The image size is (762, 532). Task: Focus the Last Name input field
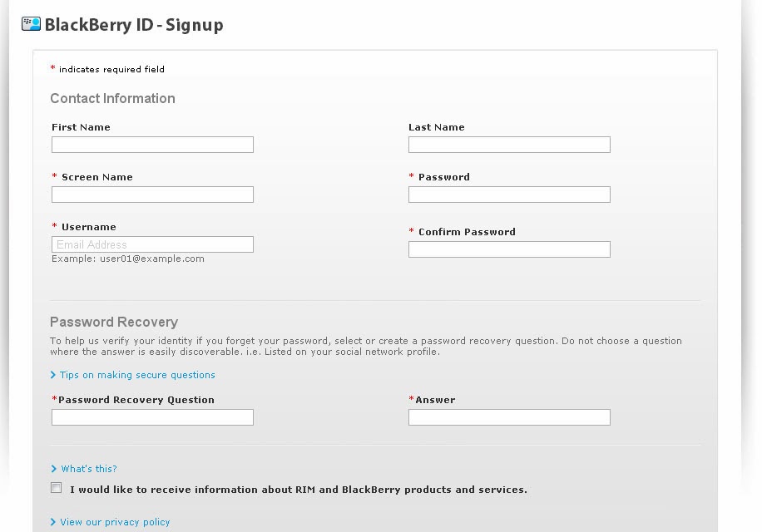click(x=509, y=145)
